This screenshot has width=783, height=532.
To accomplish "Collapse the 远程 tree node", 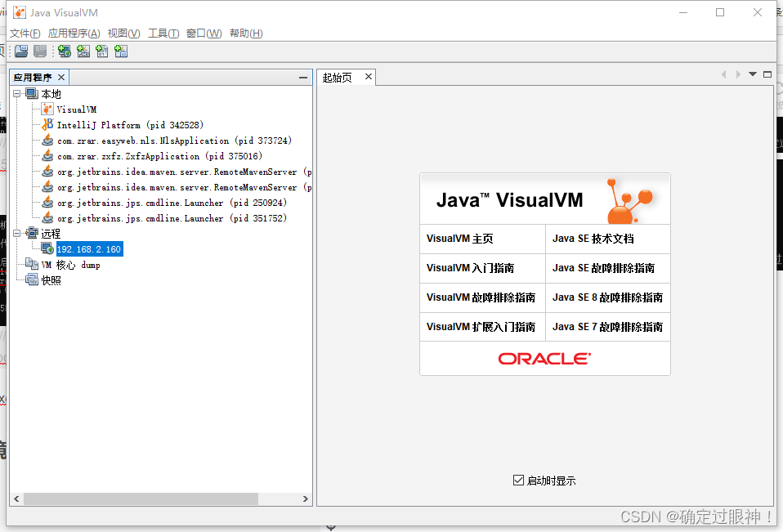I will (x=16, y=233).
